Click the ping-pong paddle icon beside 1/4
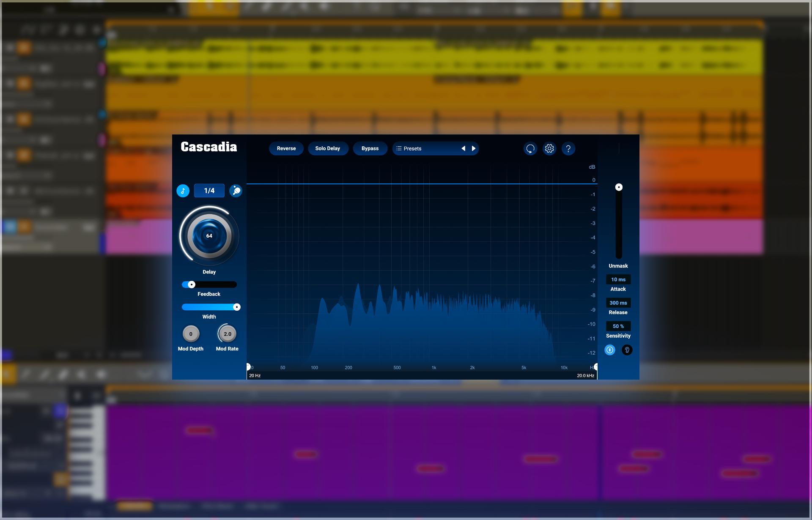Viewport: 812px width, 520px height. [236, 191]
